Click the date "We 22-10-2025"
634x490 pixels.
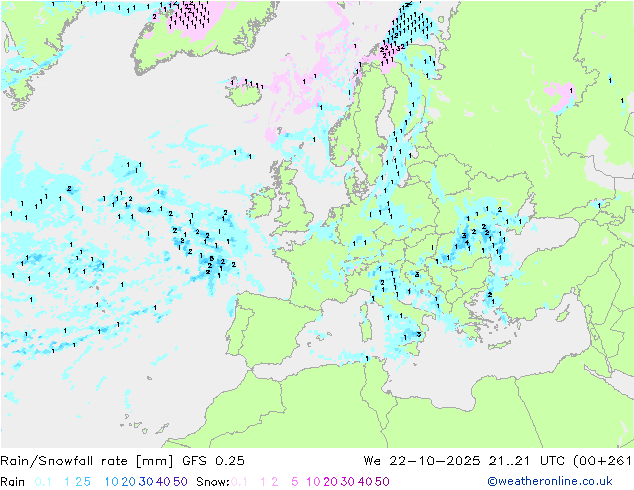pyautogui.click(x=422, y=461)
